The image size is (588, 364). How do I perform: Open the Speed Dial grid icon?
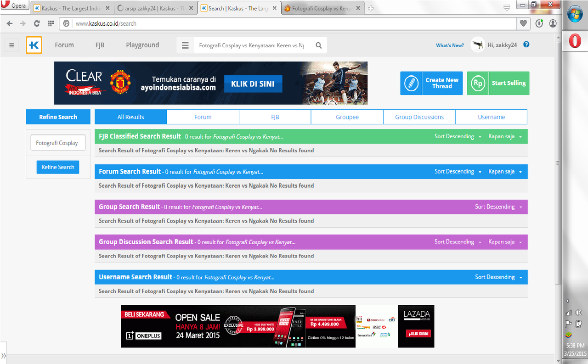pos(51,23)
